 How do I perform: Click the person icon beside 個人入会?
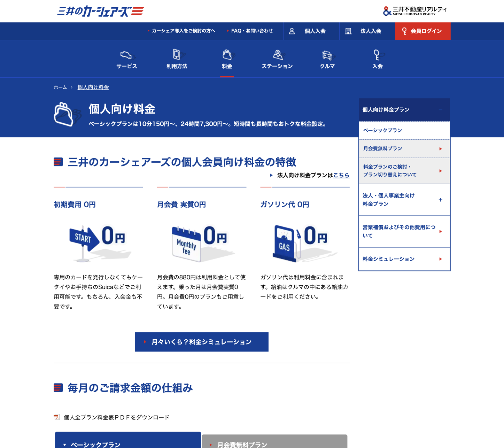pyautogui.click(x=292, y=31)
